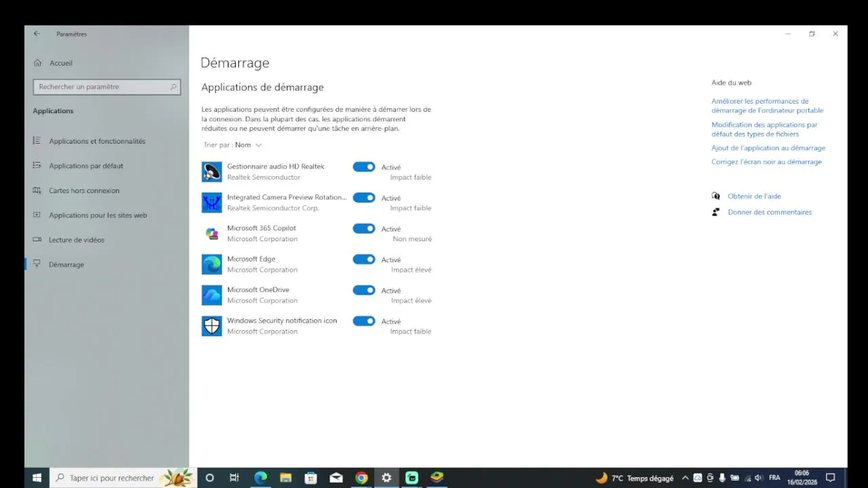Click the volume icon in the system tray

pos(758,478)
